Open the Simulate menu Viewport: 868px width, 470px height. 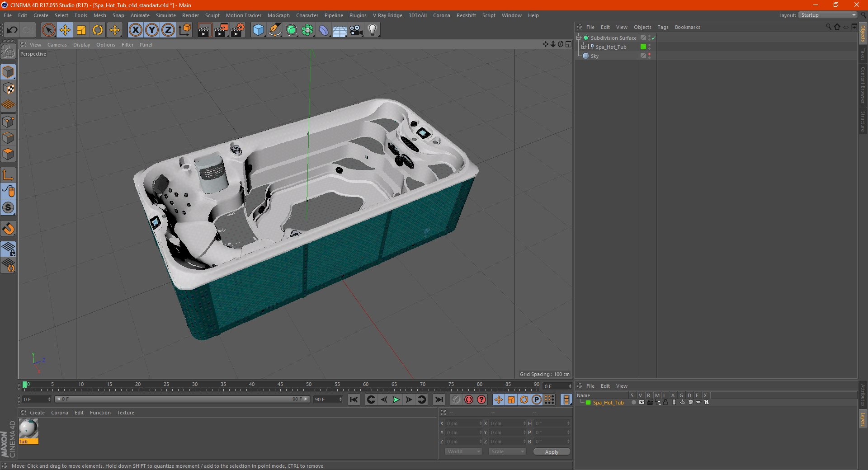(x=166, y=15)
